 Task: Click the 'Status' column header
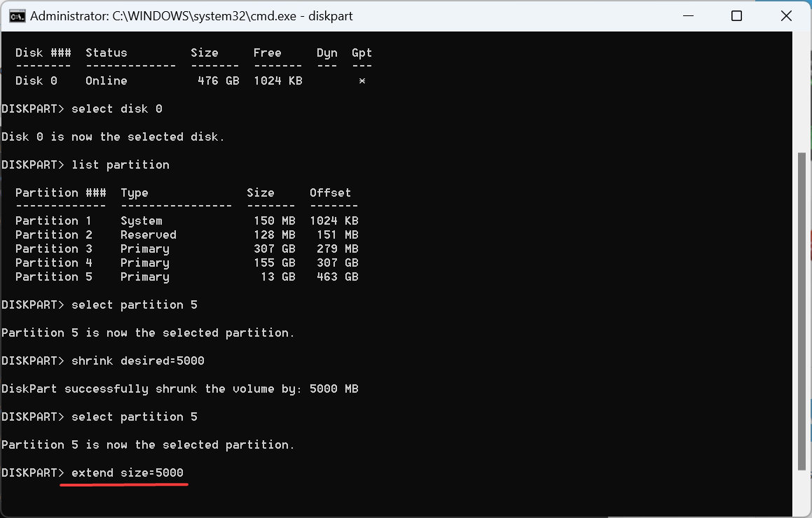(106, 52)
